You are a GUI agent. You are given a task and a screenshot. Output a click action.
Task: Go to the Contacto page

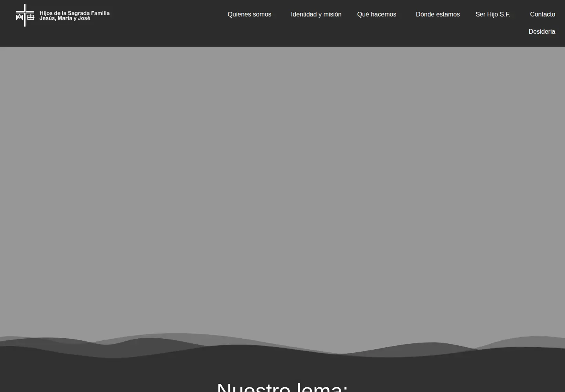(x=543, y=15)
